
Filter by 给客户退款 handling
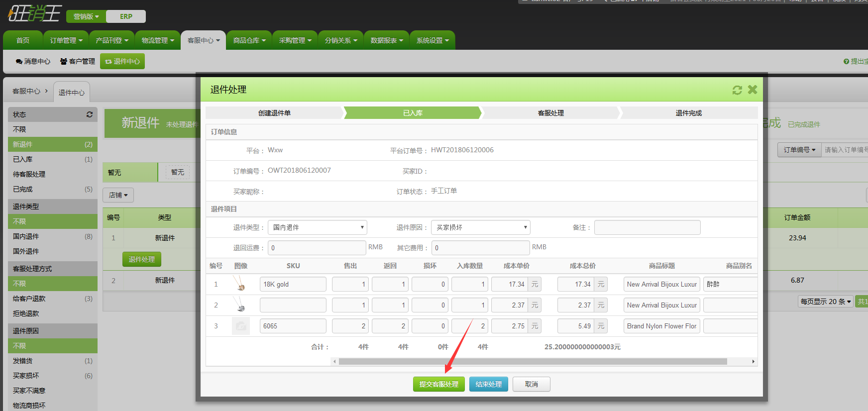(x=53, y=299)
